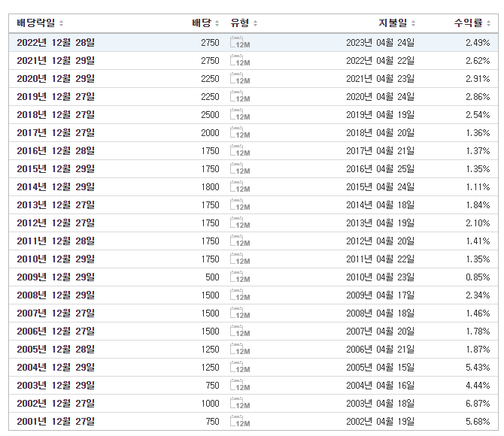Click the 12M calendar icon in 2017년 12월 27일 row
Viewport: 504px width, 436px height.
click(240, 133)
